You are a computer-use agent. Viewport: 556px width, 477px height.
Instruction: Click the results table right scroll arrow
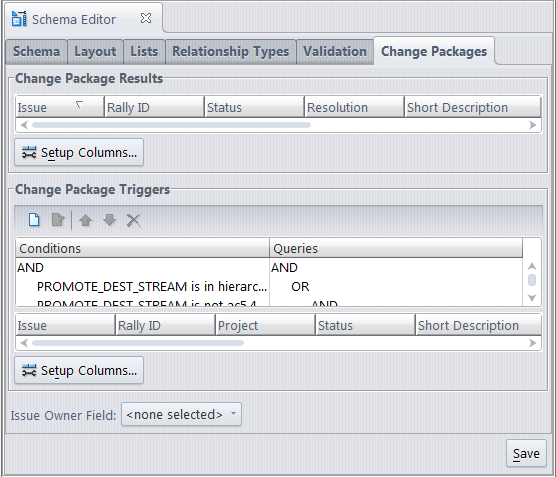[x=532, y=125]
